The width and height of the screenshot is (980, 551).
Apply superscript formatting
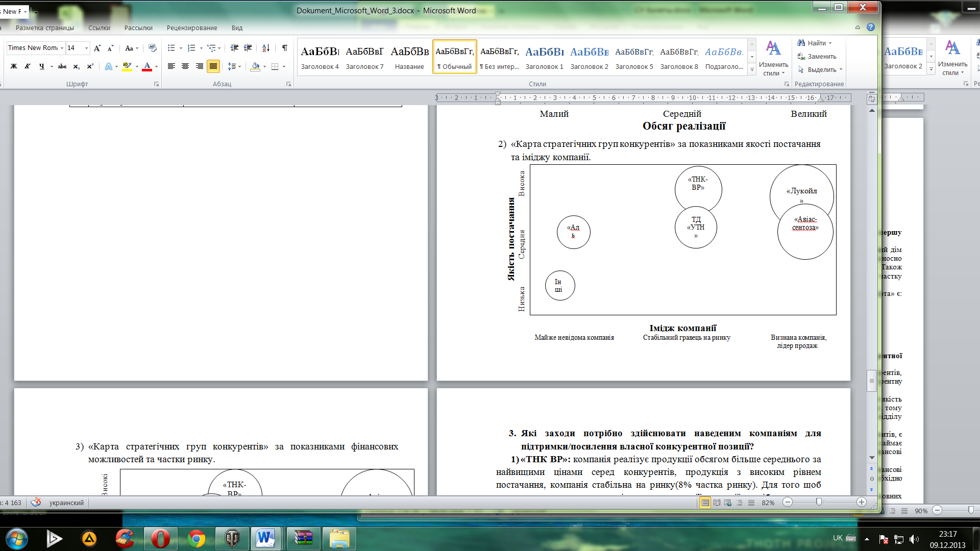click(x=90, y=66)
